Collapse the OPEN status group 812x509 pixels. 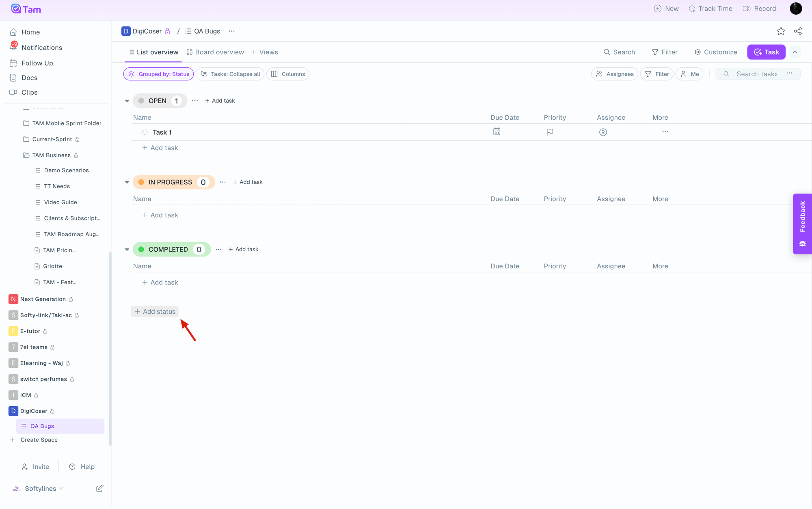pyautogui.click(x=127, y=101)
